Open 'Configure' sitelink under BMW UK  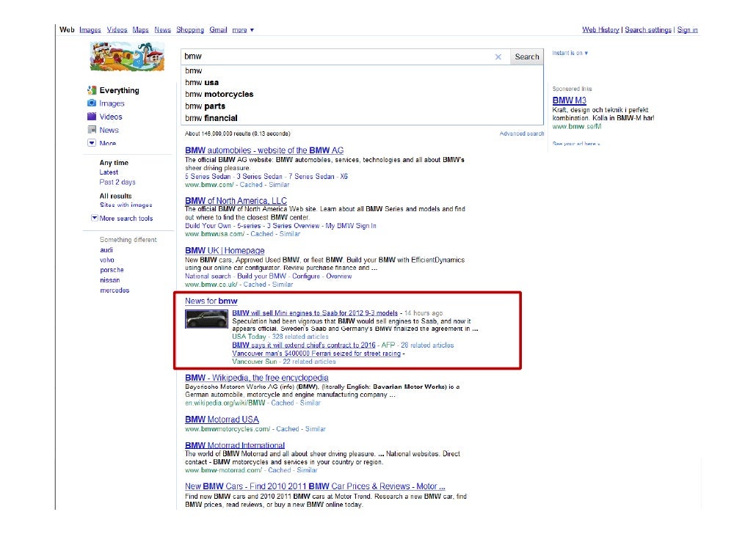click(306, 276)
